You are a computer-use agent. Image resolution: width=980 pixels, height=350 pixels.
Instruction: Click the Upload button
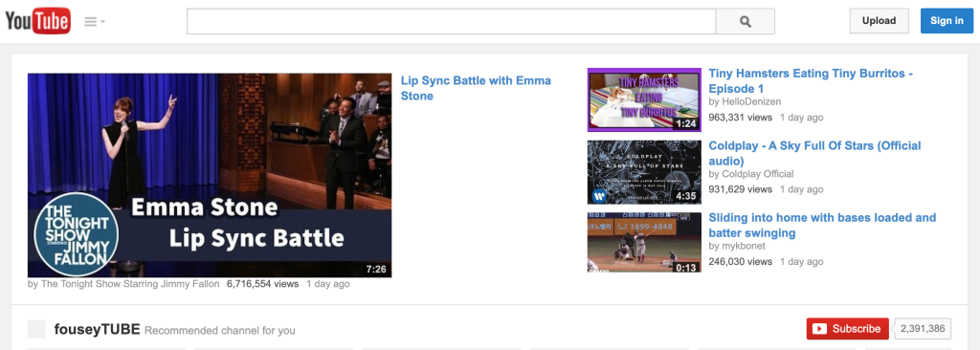879,21
